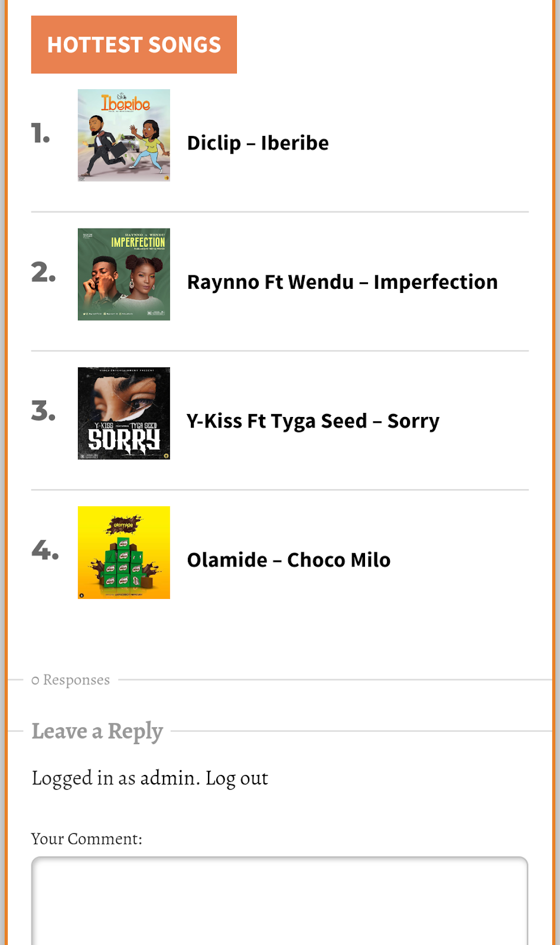The height and width of the screenshot is (945, 560).
Task: Go to Raynno Ft Wendu – Imperfection
Action: point(342,282)
